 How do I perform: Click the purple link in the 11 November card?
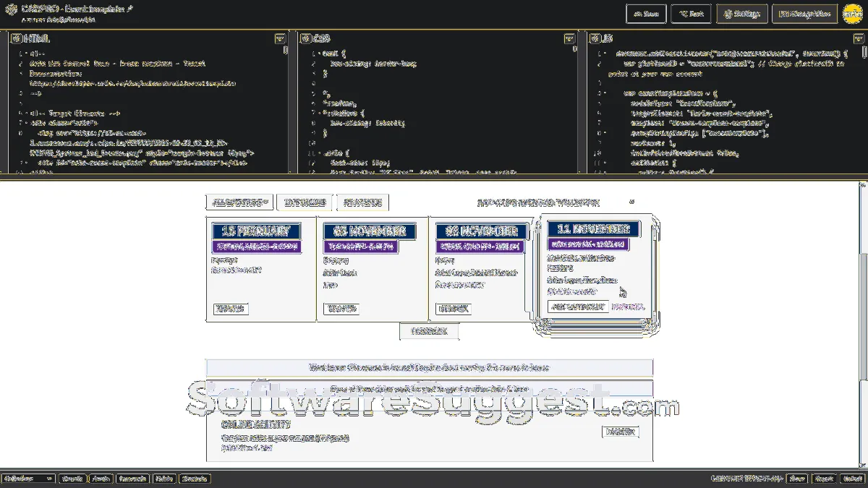pyautogui.click(x=628, y=307)
